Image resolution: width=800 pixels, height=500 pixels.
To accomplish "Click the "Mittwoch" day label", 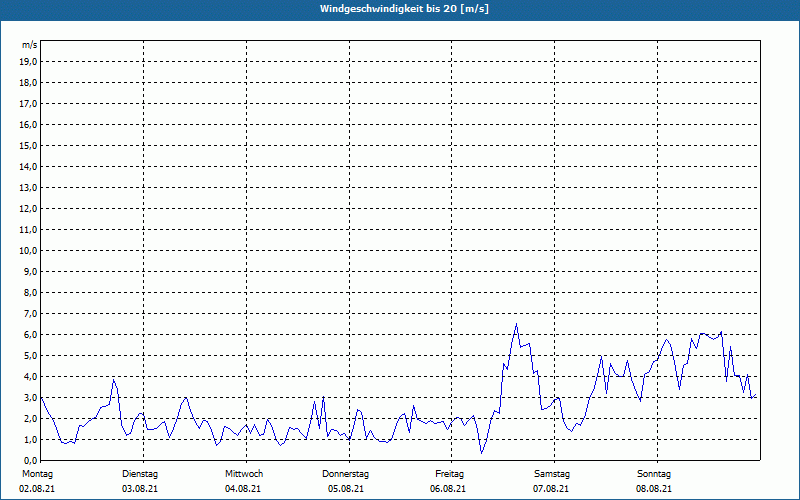I will coord(244,474).
